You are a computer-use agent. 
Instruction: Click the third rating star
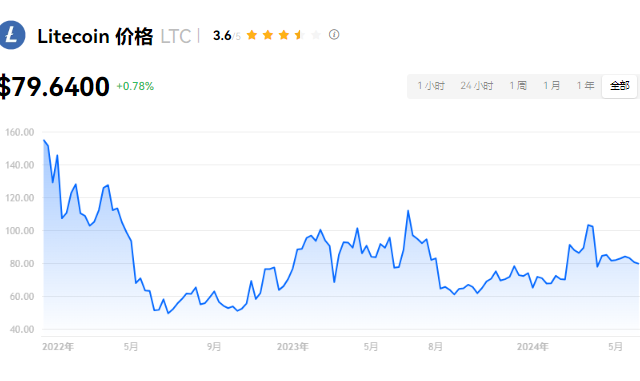284,35
